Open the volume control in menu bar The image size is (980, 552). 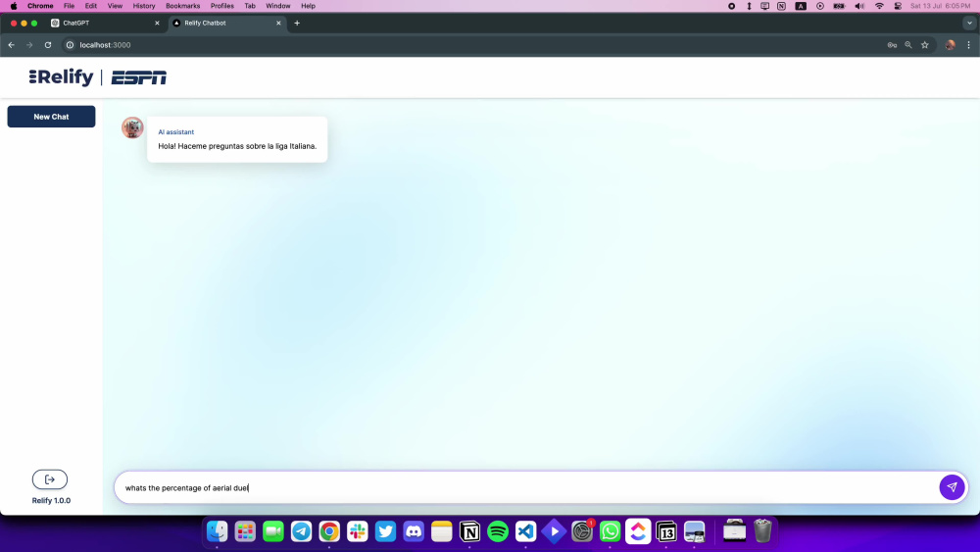pyautogui.click(x=860, y=6)
